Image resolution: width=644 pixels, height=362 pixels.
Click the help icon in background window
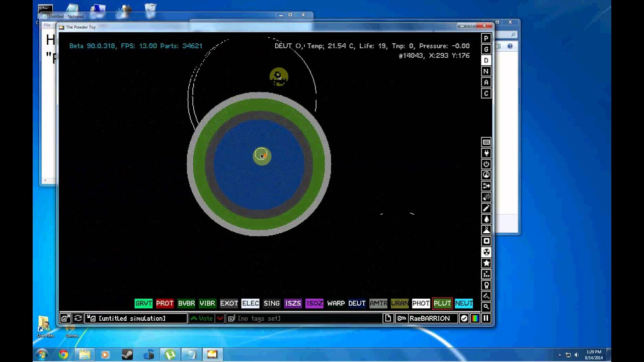tap(510, 46)
